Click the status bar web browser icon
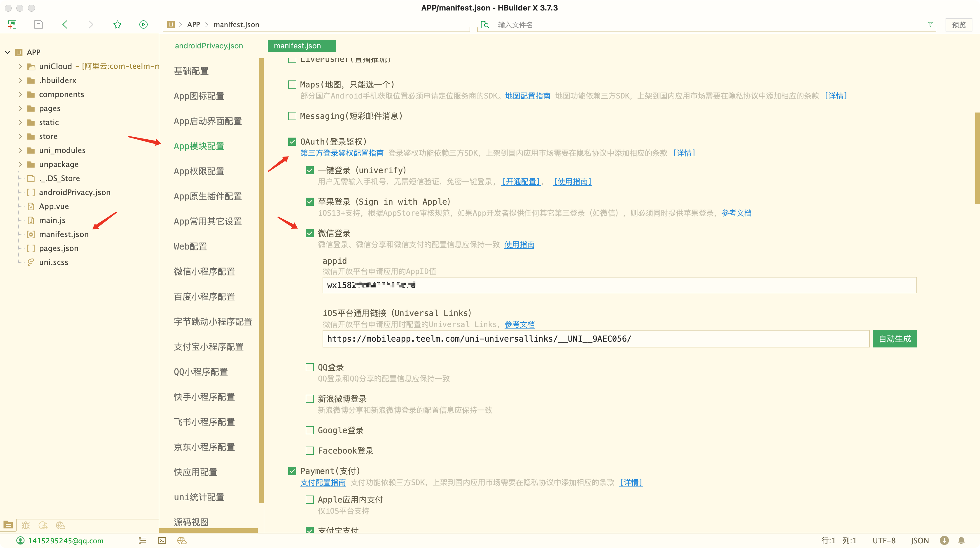The width and height of the screenshot is (980, 548). pyautogui.click(x=182, y=540)
